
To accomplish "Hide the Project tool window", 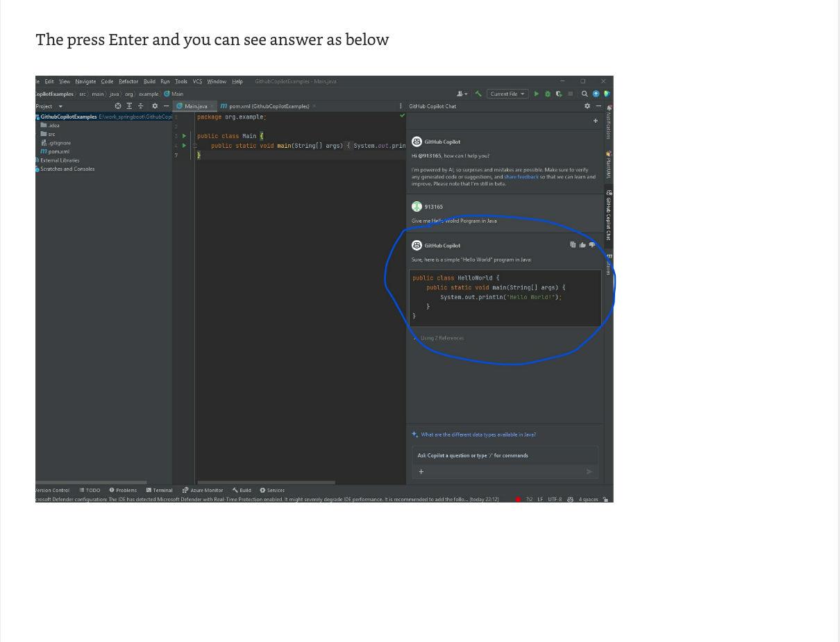I will [167, 106].
